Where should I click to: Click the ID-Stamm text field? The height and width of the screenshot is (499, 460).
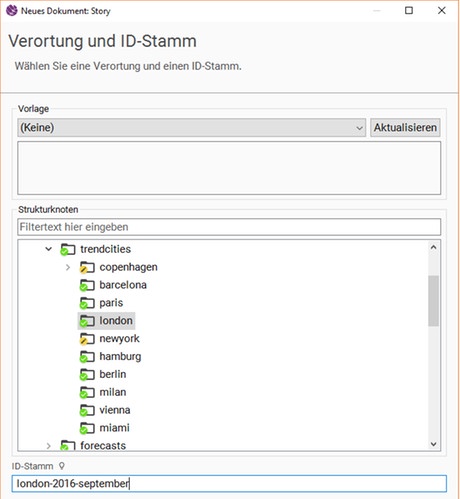[229, 484]
